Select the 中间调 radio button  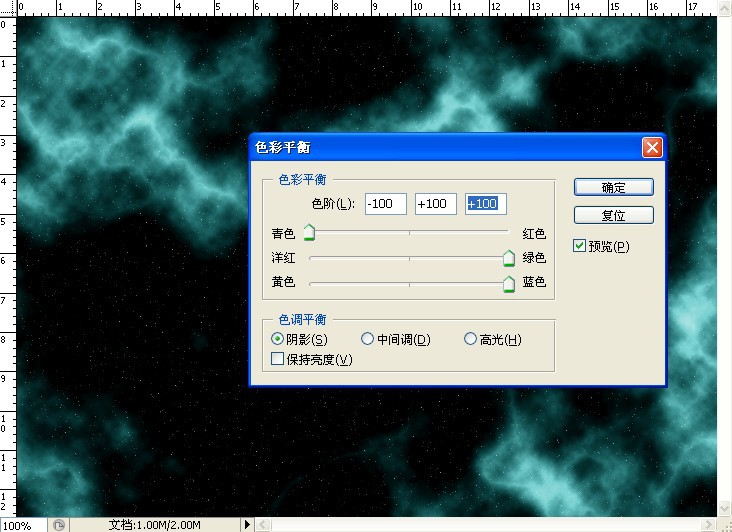click(x=367, y=339)
